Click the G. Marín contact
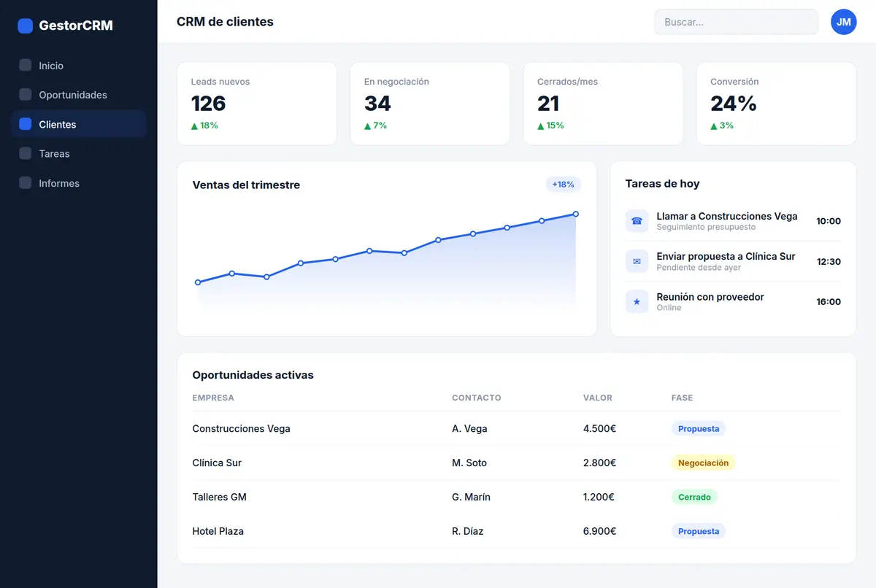Screen dimensions: 876x588 [471, 497]
